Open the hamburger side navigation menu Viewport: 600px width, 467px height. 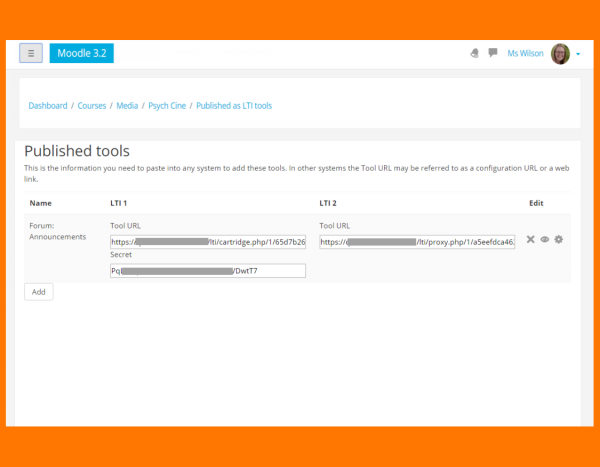click(31, 53)
